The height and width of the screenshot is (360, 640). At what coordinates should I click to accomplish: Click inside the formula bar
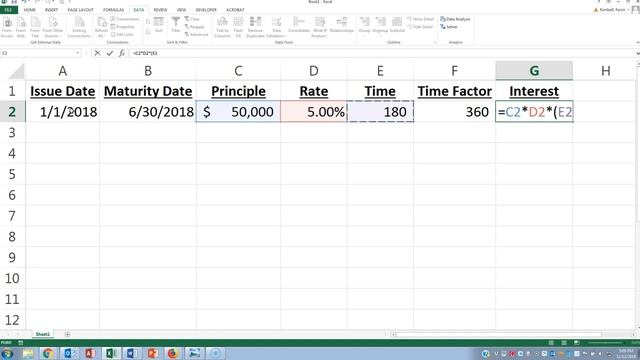click(382, 53)
